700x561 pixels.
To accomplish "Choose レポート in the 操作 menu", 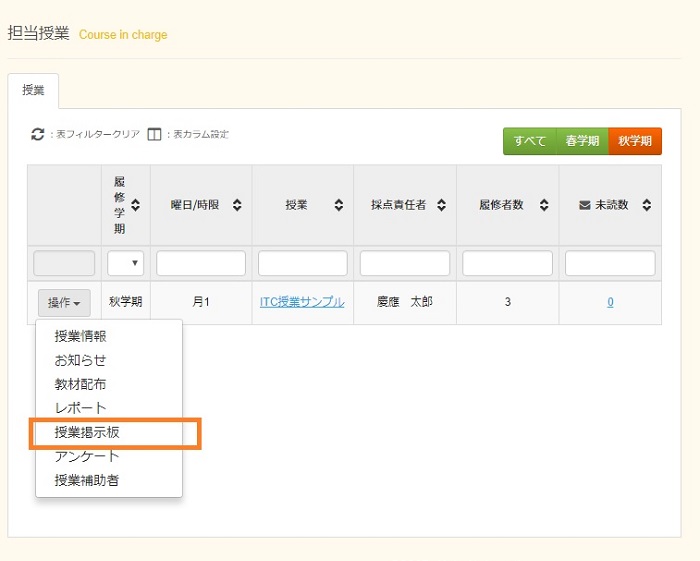I will point(80,408).
